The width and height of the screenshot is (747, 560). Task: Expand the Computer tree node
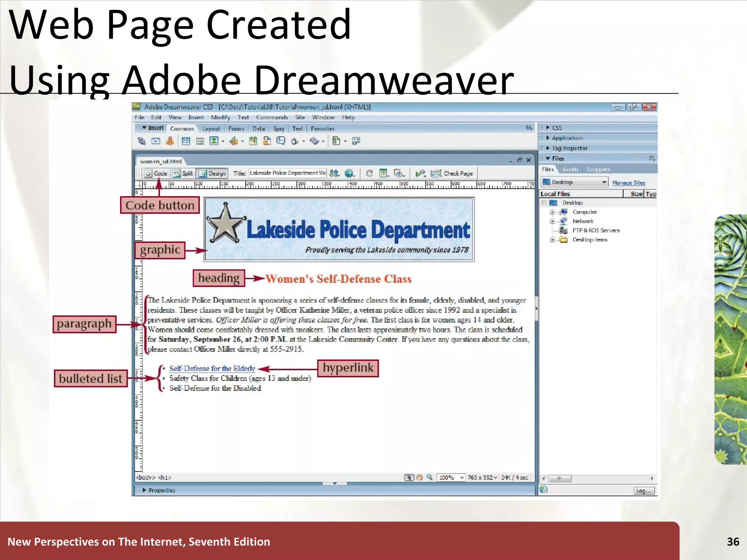552,212
